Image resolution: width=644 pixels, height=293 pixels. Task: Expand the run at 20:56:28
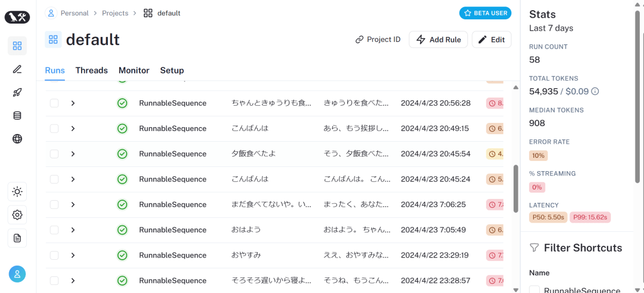[73, 103]
